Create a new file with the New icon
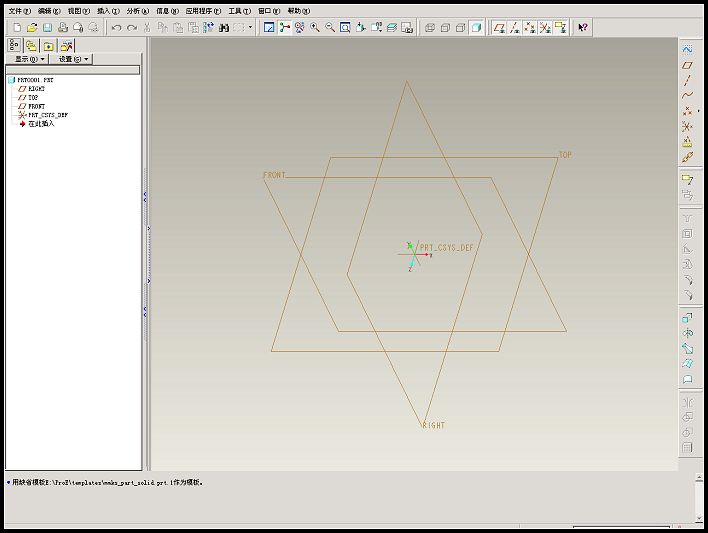Screen dimensions: 708x533 coord(17,28)
